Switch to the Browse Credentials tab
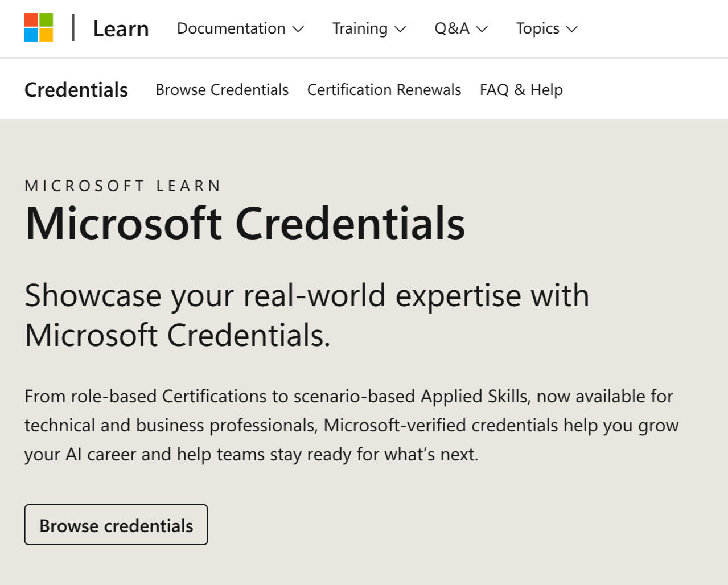The image size is (728, 585). click(x=221, y=89)
